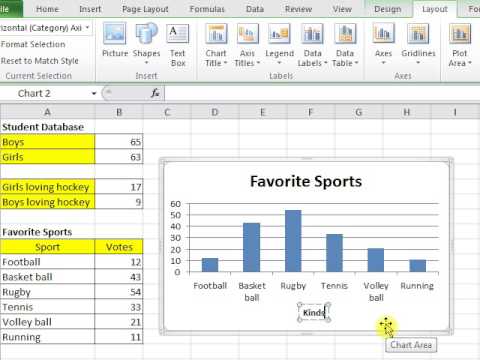This screenshot has width=480, height=360.
Task: Select cell with value 54
Action: [119, 292]
